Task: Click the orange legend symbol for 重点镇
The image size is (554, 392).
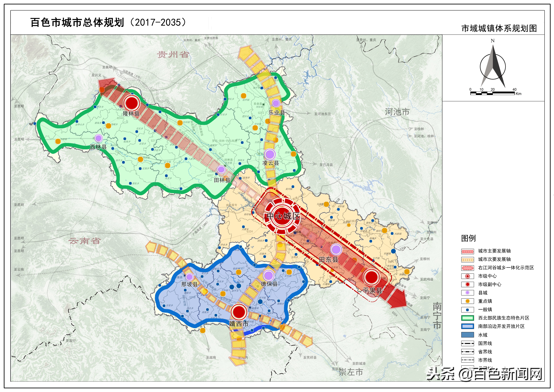Action: click(x=468, y=301)
